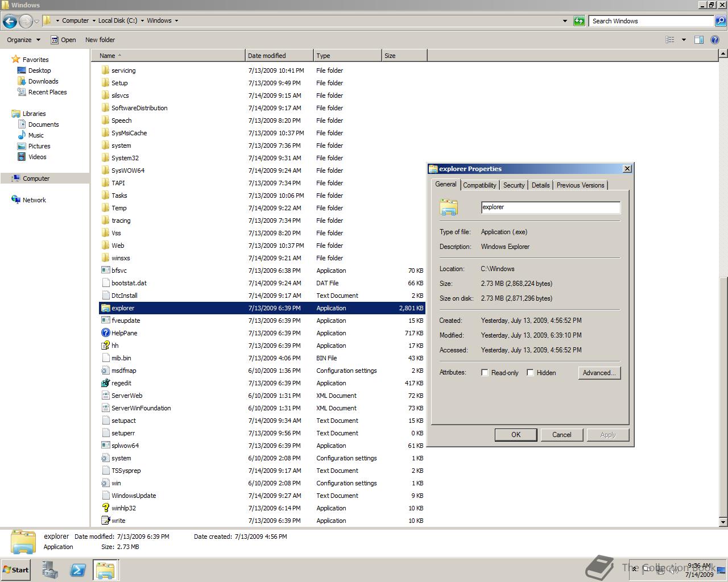
Task: Open Server Manager from the taskbar
Action: (x=49, y=570)
